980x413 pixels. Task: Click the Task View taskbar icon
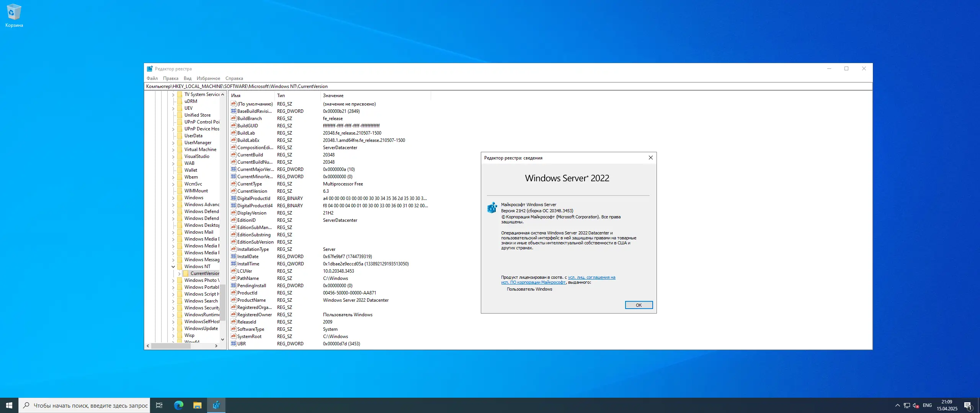click(159, 405)
